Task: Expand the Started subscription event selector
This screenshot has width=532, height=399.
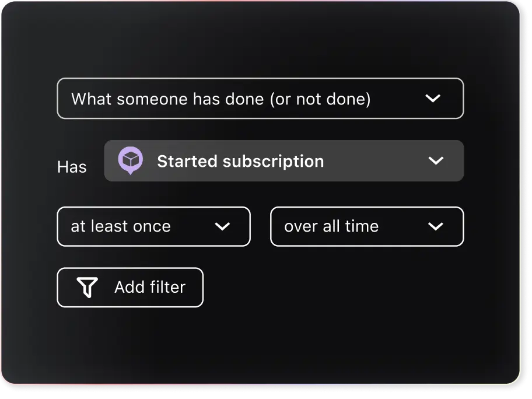Action: point(284,160)
